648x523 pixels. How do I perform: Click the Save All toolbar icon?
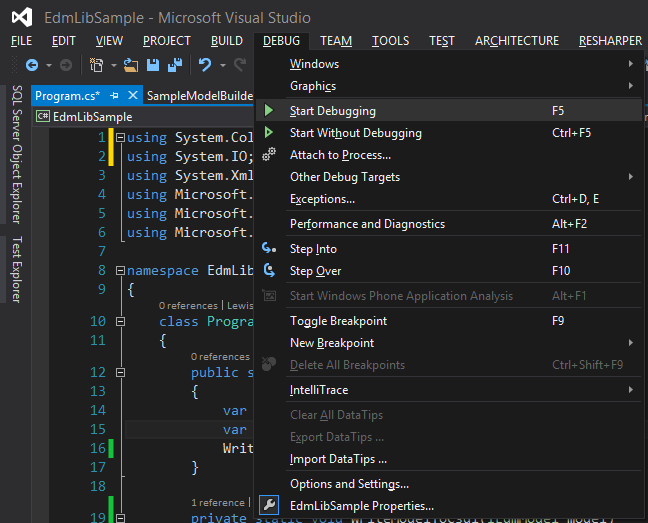pos(175,65)
